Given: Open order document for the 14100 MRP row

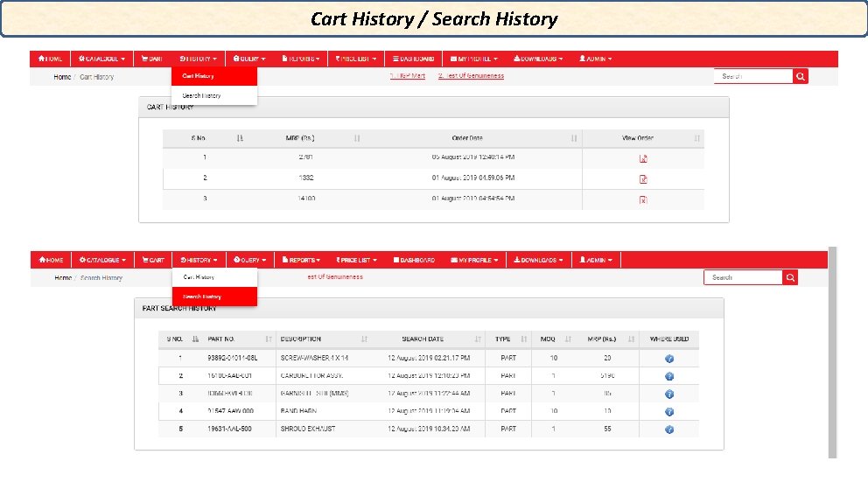Looking at the screenshot, I should (643, 199).
